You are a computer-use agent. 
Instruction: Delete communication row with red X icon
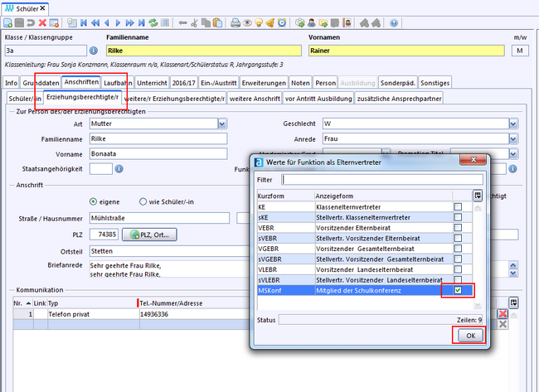coord(501,314)
